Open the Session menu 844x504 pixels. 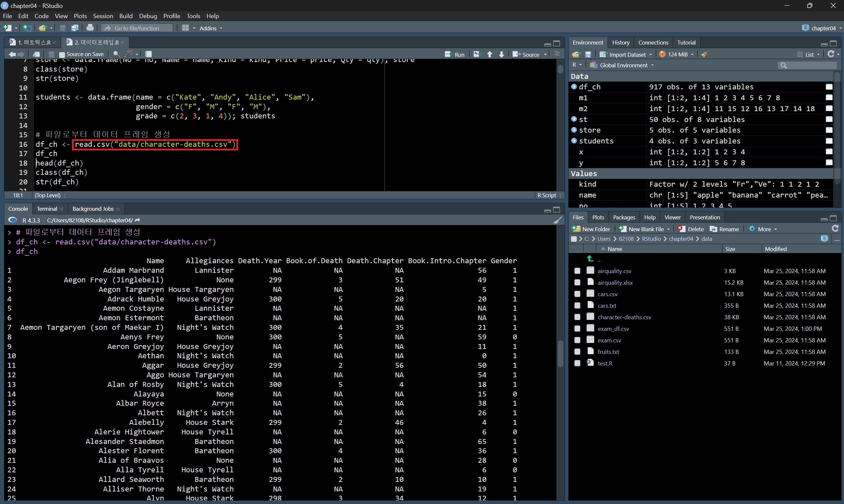click(103, 16)
